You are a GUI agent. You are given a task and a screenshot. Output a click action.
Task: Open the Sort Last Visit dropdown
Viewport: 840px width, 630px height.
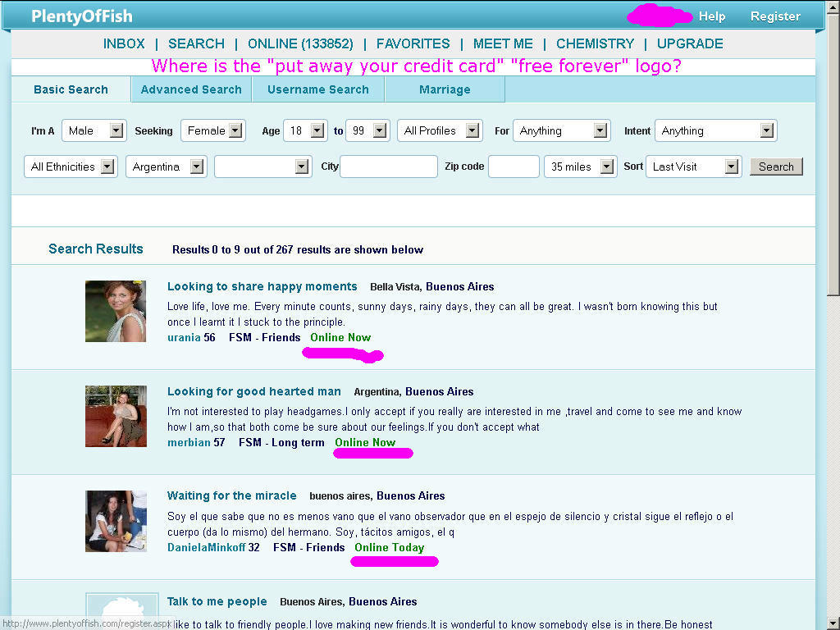pos(694,167)
